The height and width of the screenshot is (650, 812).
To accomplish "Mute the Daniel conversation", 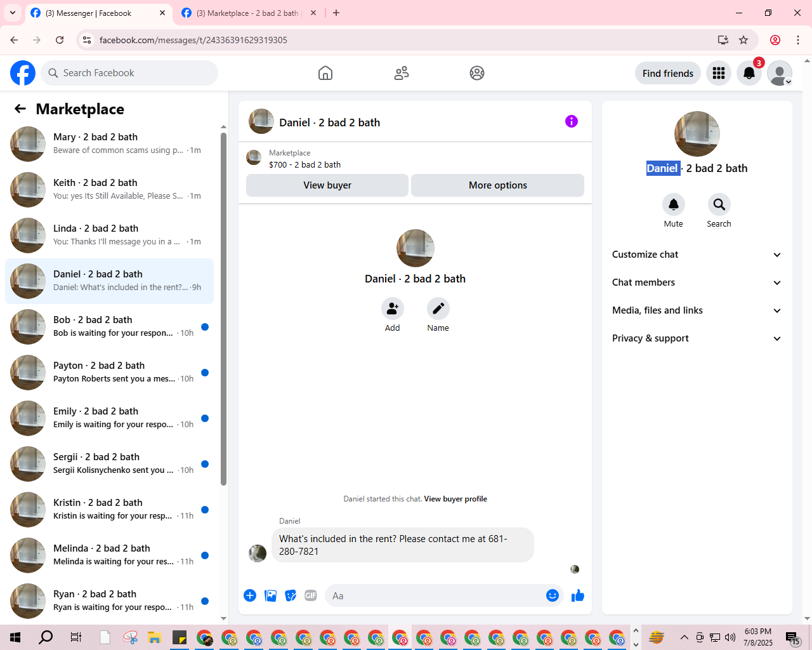I will click(674, 204).
